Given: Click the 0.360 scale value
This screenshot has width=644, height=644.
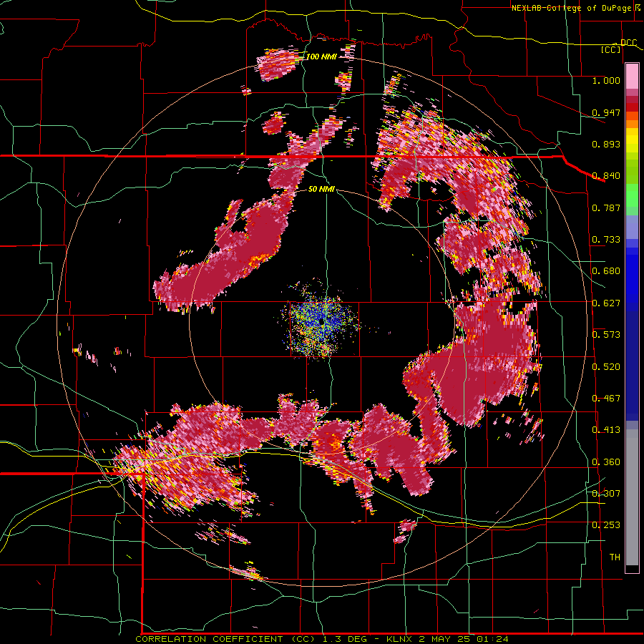Looking at the screenshot, I should coord(606,462).
